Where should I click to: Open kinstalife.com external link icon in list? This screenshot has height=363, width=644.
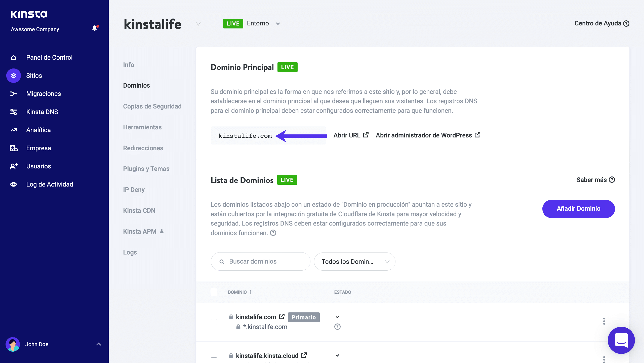tap(282, 317)
